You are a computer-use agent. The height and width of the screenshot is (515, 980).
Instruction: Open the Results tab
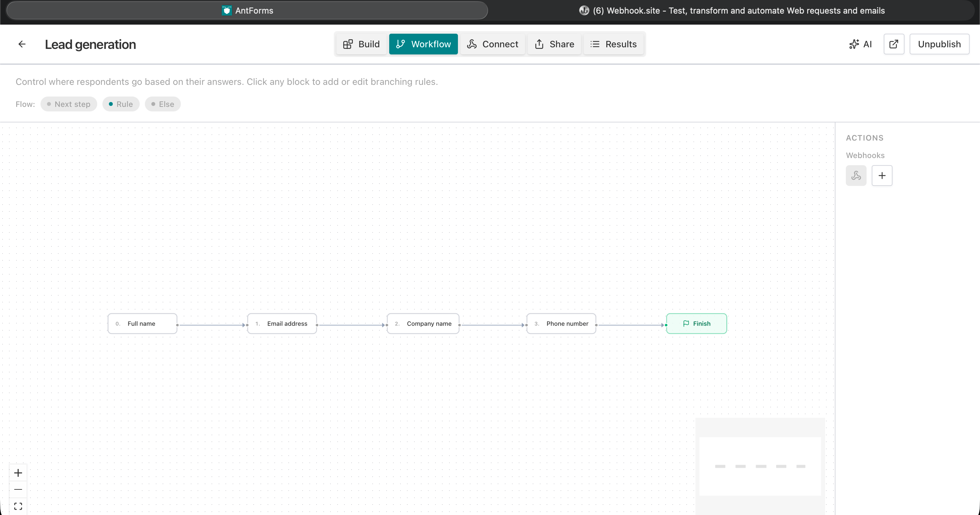click(614, 44)
